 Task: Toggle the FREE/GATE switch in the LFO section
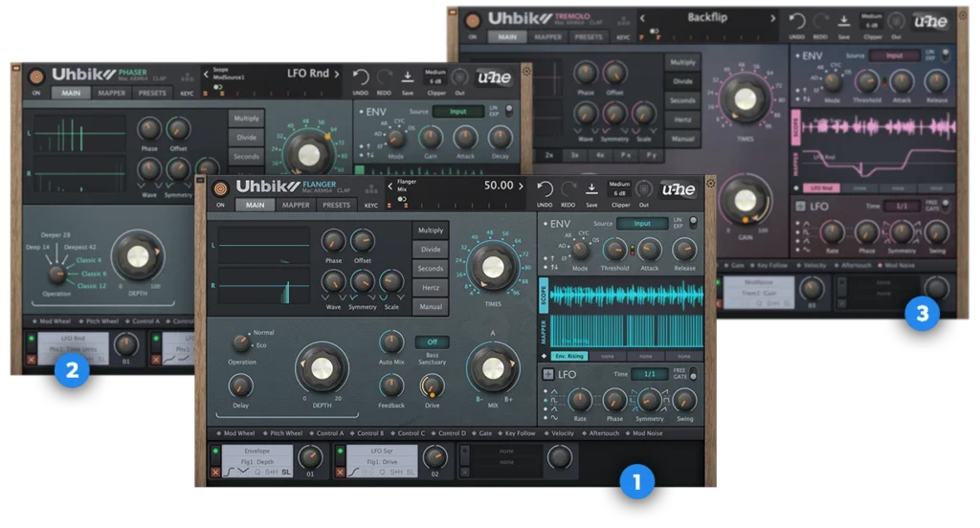point(693,374)
